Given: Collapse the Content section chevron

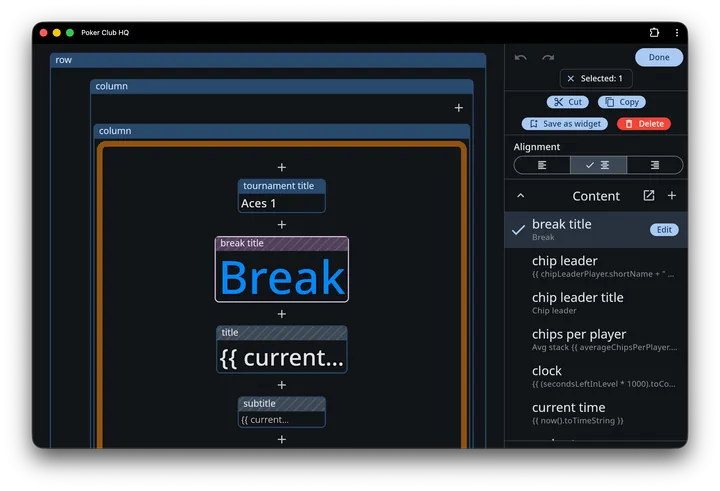Looking at the screenshot, I should coord(520,196).
